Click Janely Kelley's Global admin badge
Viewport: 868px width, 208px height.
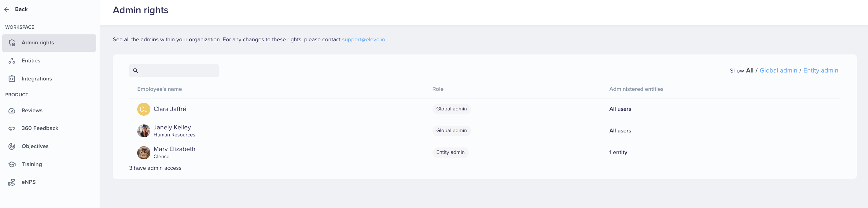(x=451, y=131)
